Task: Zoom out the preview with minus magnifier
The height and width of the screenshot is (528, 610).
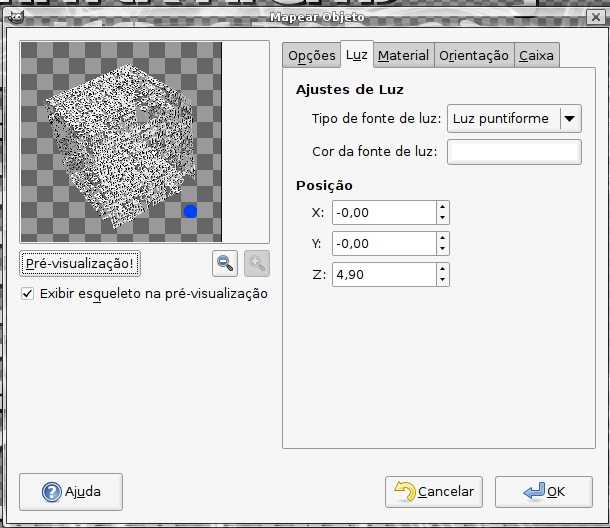Action: [225, 263]
